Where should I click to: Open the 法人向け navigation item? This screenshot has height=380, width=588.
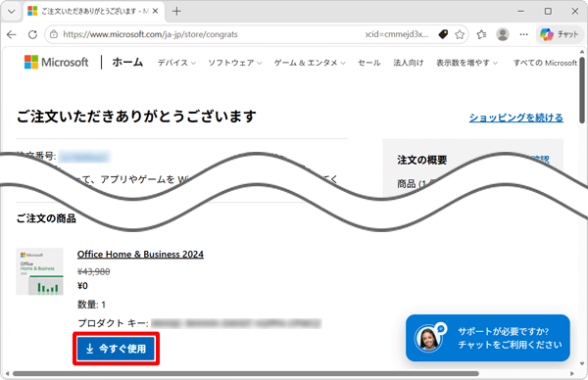click(408, 63)
